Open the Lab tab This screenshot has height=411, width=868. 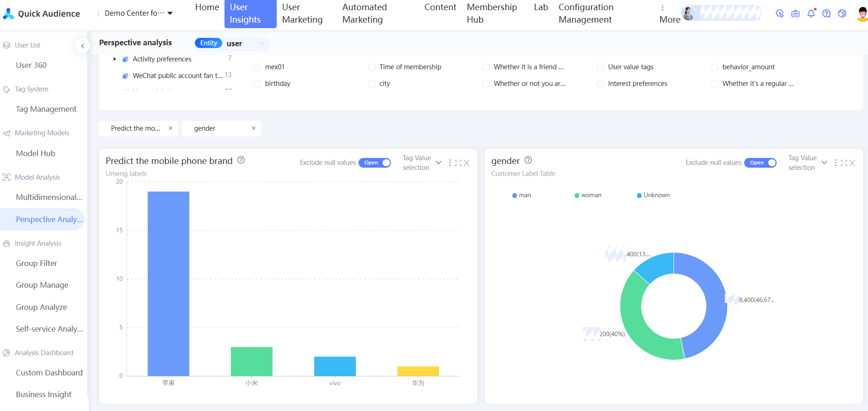pos(541,7)
